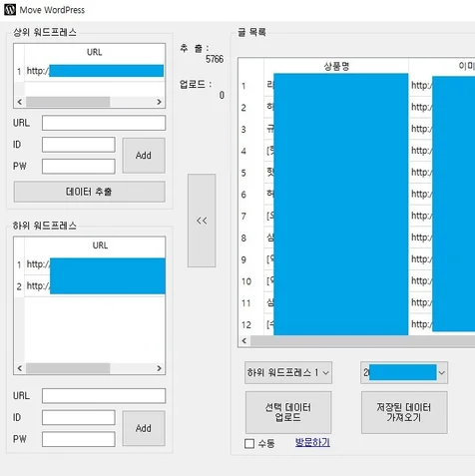Select row 9 in the 글 목록 table
The width and height of the screenshot is (475, 476).
(x=356, y=259)
